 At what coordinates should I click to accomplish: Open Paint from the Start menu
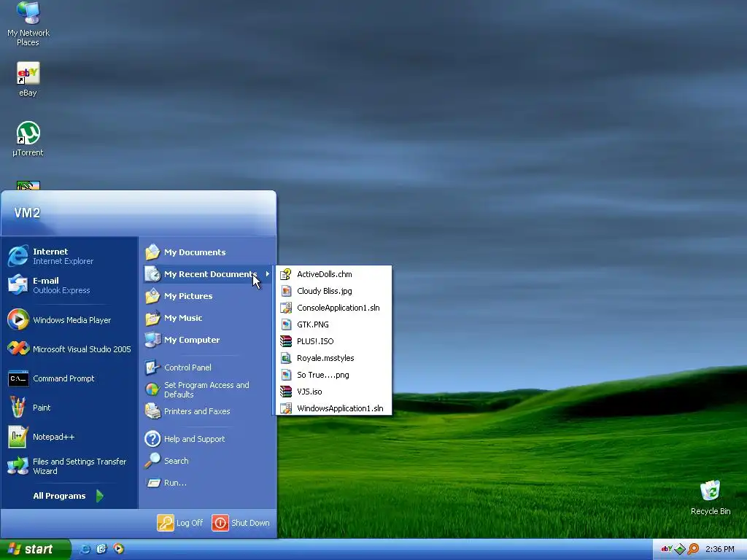point(69,408)
